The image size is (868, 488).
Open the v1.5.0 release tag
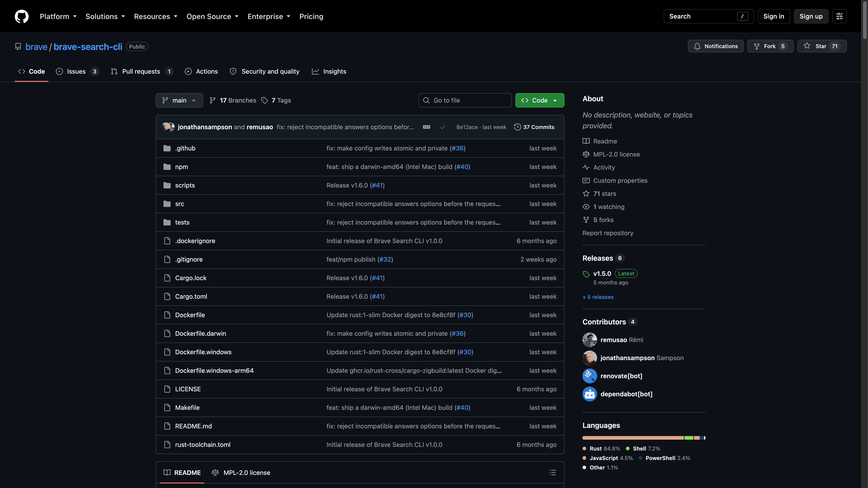[x=602, y=273]
